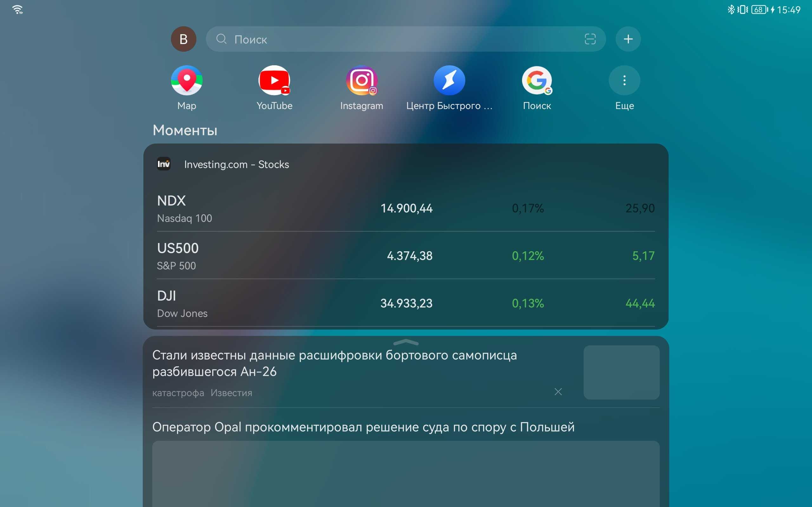Expand NDX Nasdaq 100 details
The height and width of the screenshot is (507, 812).
[406, 207]
